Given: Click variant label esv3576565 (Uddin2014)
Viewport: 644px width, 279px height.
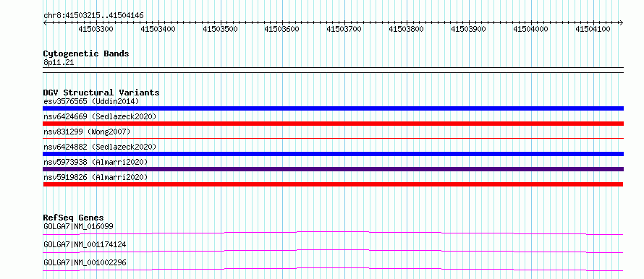Looking at the screenshot, I should pyautogui.click(x=91, y=101).
